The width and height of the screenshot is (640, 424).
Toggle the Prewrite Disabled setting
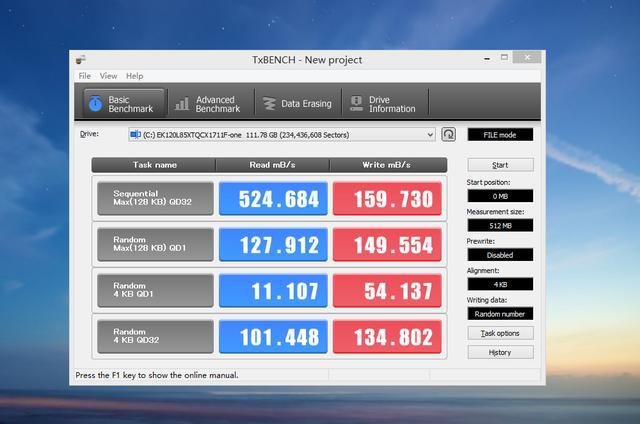tap(500, 255)
